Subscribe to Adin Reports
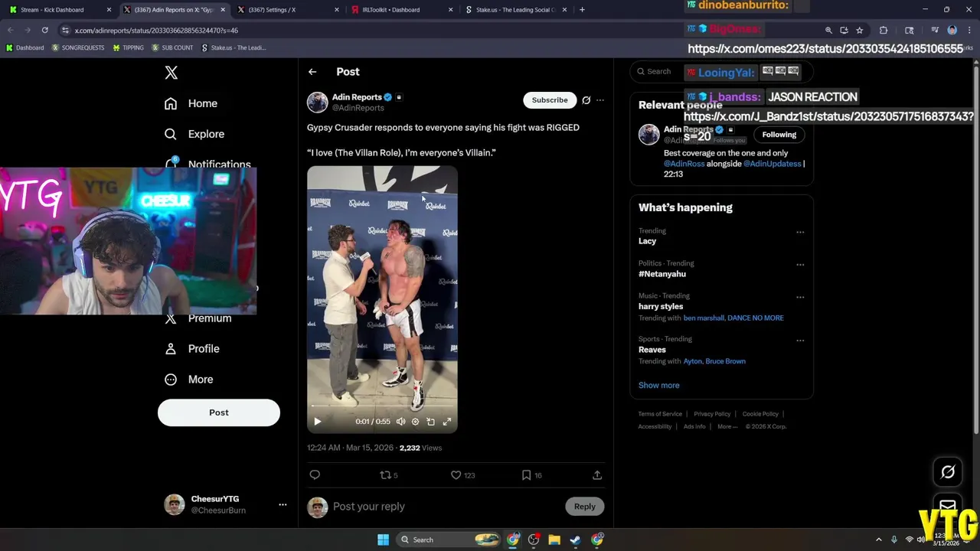The width and height of the screenshot is (980, 551). coord(550,100)
